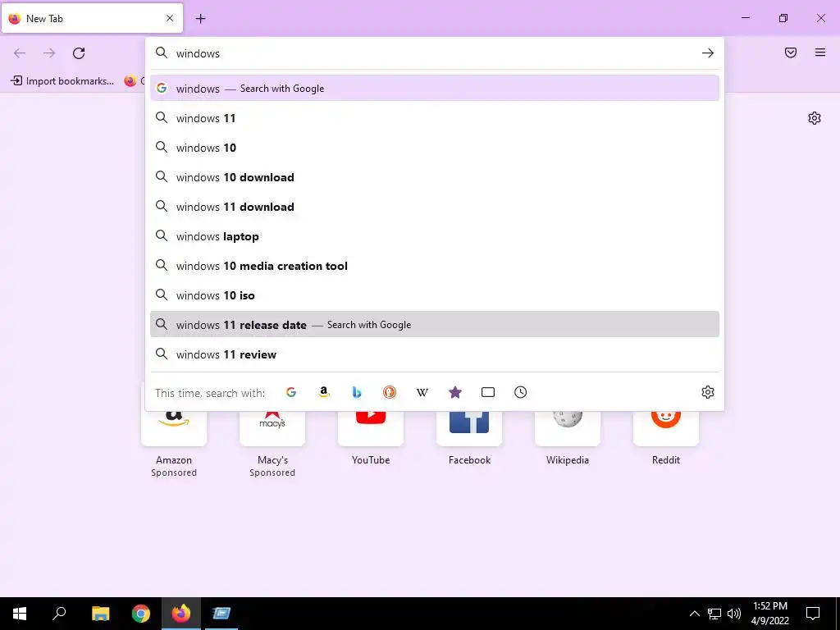840x630 pixels.
Task: Click the Go arrow in the address bar
Action: coord(708,53)
